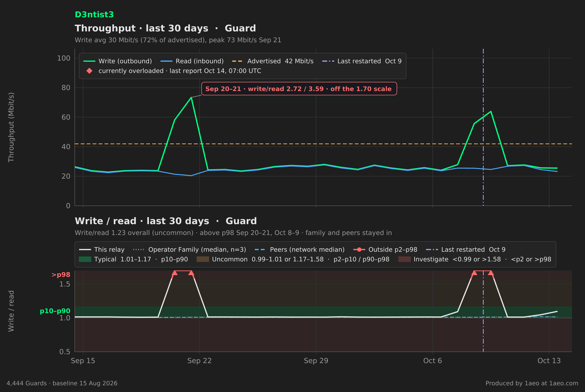Image resolution: width=585 pixels, height=392 pixels.
Task: Click the Oct 13 date tick label
Action: pos(549,361)
